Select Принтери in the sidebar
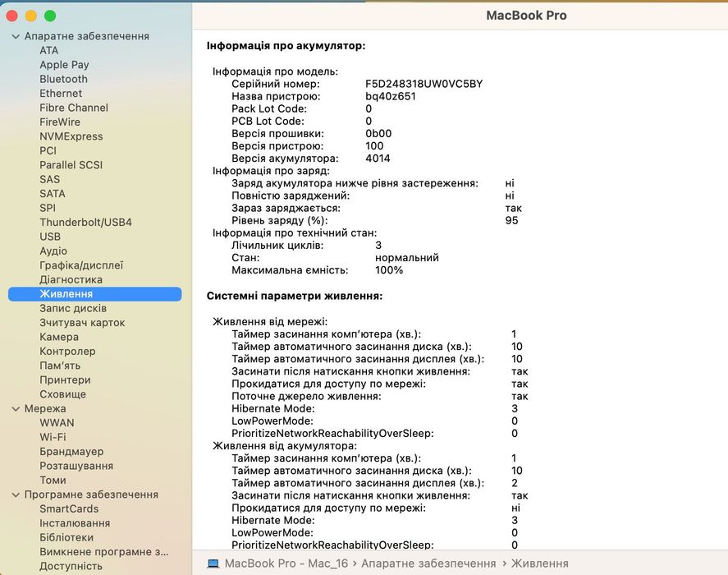This screenshot has width=728, height=575. click(65, 379)
